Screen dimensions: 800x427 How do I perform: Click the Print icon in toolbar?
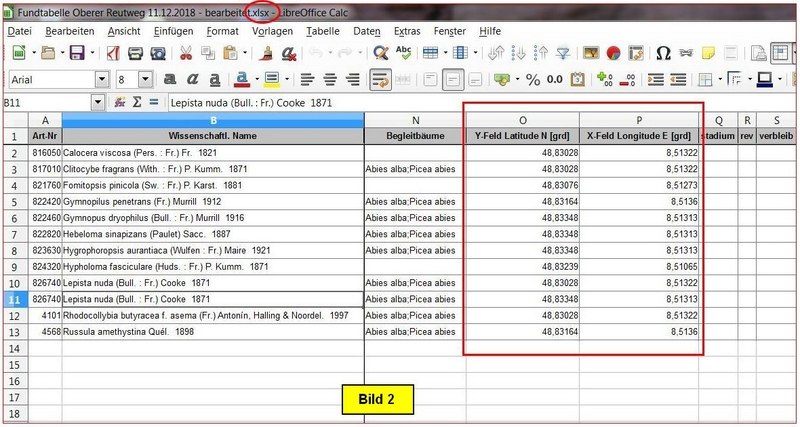[134, 54]
